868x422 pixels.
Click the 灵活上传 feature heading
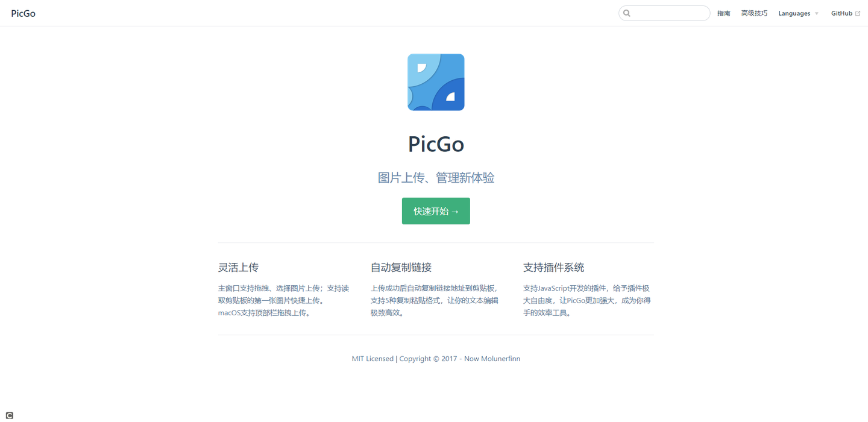(238, 267)
